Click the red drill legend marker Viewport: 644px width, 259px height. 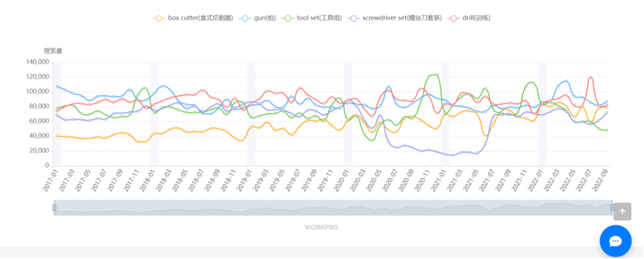click(453, 18)
